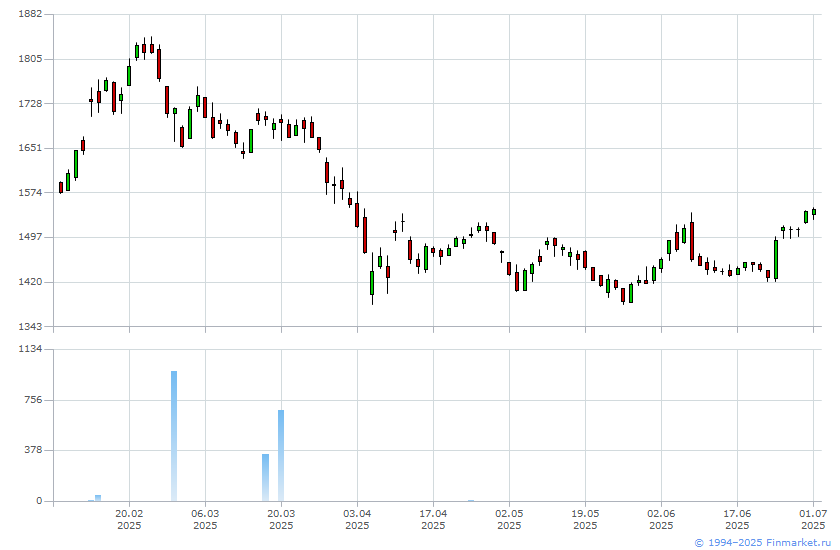Select the 03.04 2025 date label
840x550 pixels.
(x=357, y=519)
